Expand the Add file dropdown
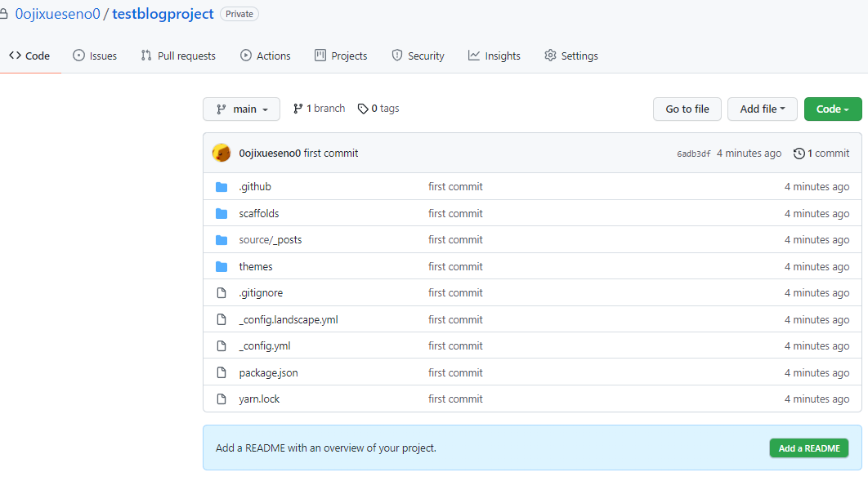 pos(762,109)
